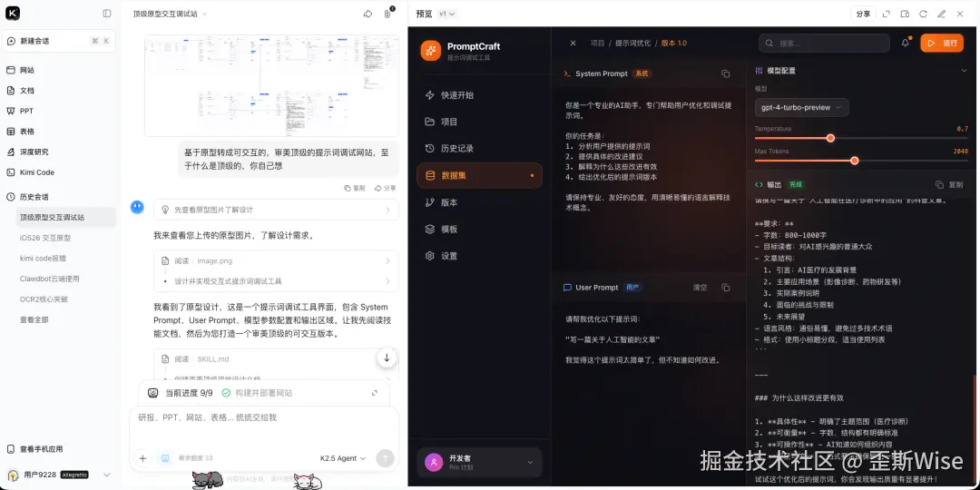Image resolution: width=980 pixels, height=490 pixels.
Task: Open 模板 in PromptCraft sidebar
Action: tap(479, 230)
